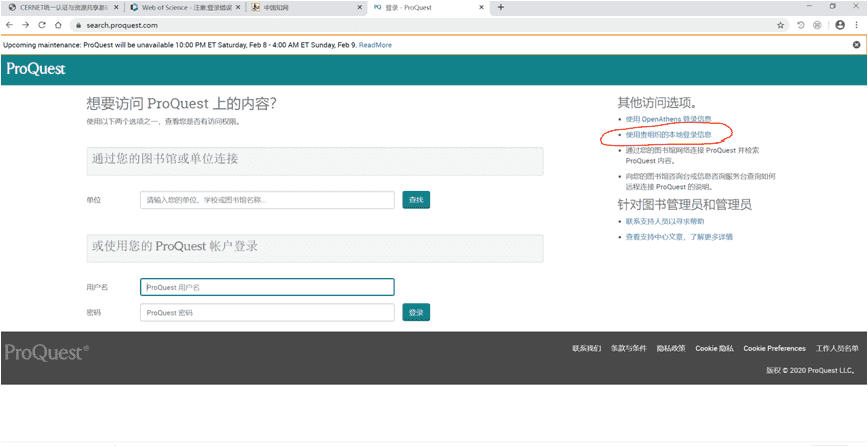Click the ProQuest logo in the header
Image resolution: width=868 pixels, height=447 pixels.
click(x=35, y=69)
